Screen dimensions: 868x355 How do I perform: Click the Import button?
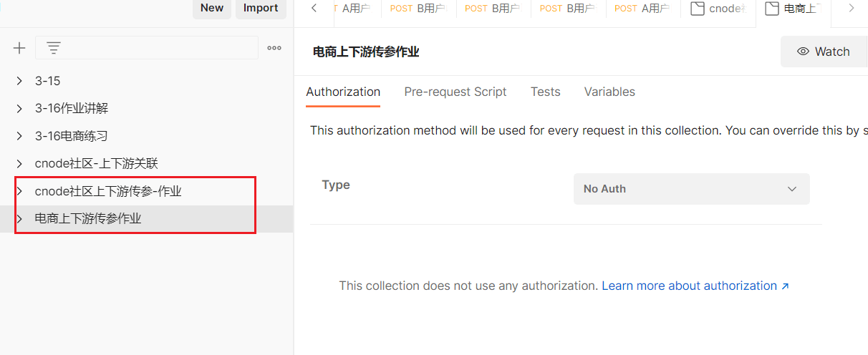tap(261, 8)
